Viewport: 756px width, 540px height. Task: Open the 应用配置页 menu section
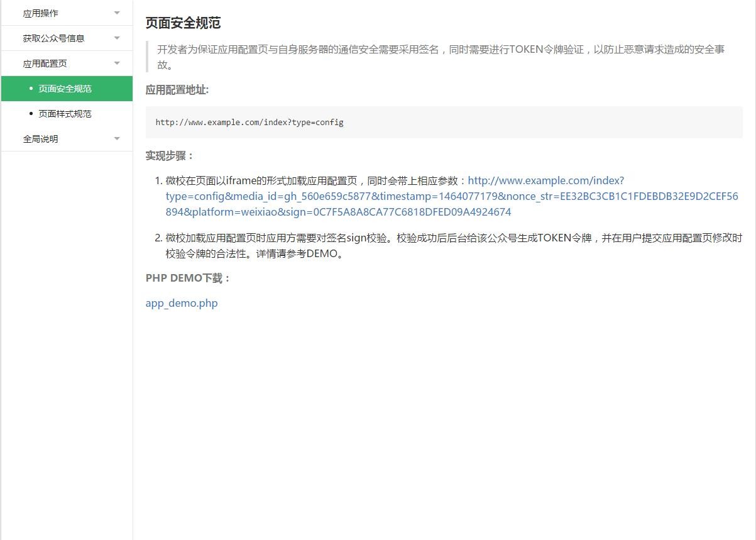pos(67,63)
